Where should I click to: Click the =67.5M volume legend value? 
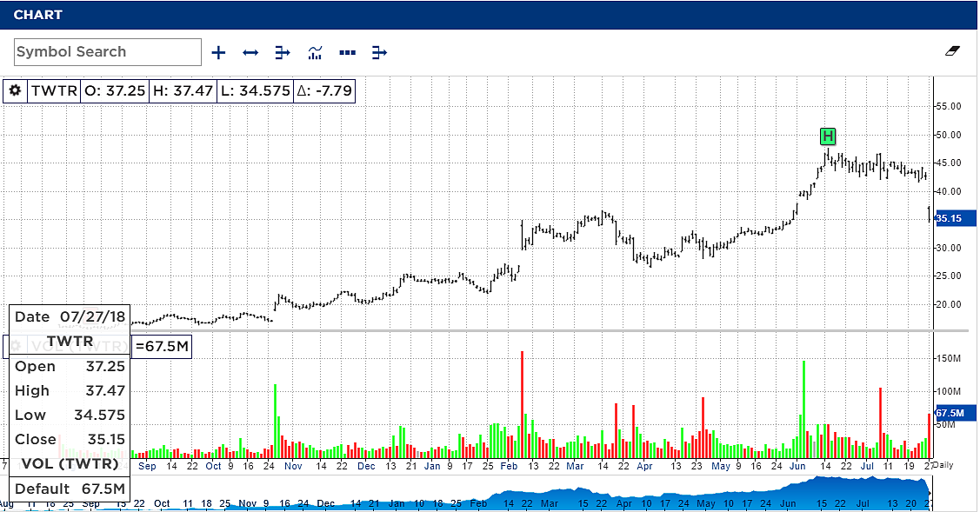click(x=162, y=346)
